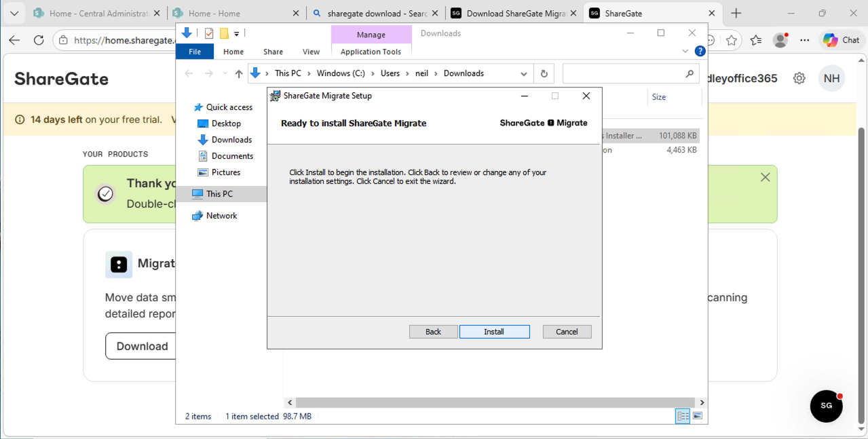Expand the File Explorer ribbon chevron

685,52
